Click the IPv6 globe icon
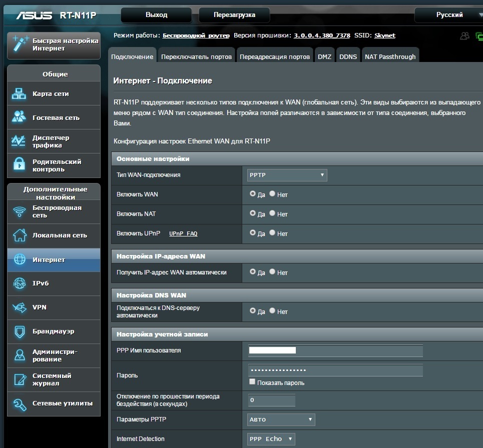Viewport: 483px width, 448px height. pyautogui.click(x=20, y=283)
